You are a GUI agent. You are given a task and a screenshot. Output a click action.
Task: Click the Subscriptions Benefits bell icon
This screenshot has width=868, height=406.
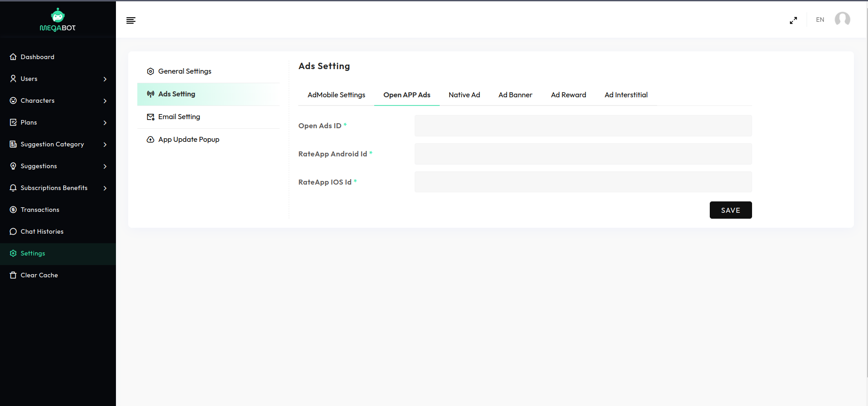tap(13, 188)
